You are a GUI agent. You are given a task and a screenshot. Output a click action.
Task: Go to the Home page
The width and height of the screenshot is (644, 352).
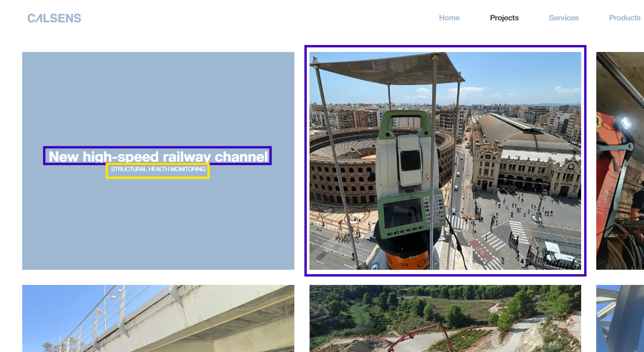[x=449, y=18]
